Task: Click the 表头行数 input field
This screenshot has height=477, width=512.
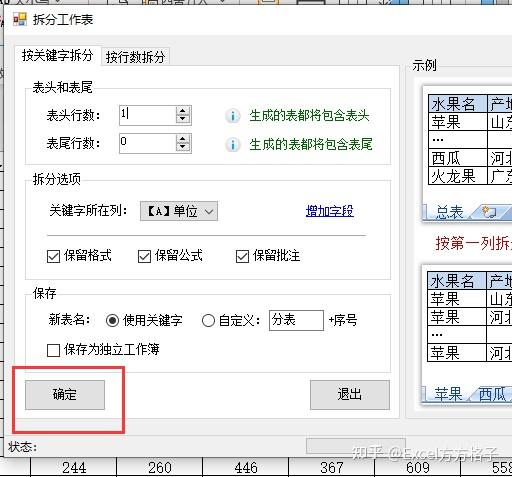Action: point(148,115)
